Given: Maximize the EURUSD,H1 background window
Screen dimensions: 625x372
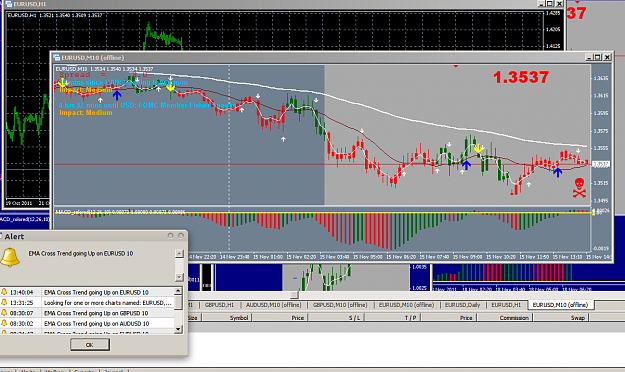Looking at the screenshot, I should [550, 4].
